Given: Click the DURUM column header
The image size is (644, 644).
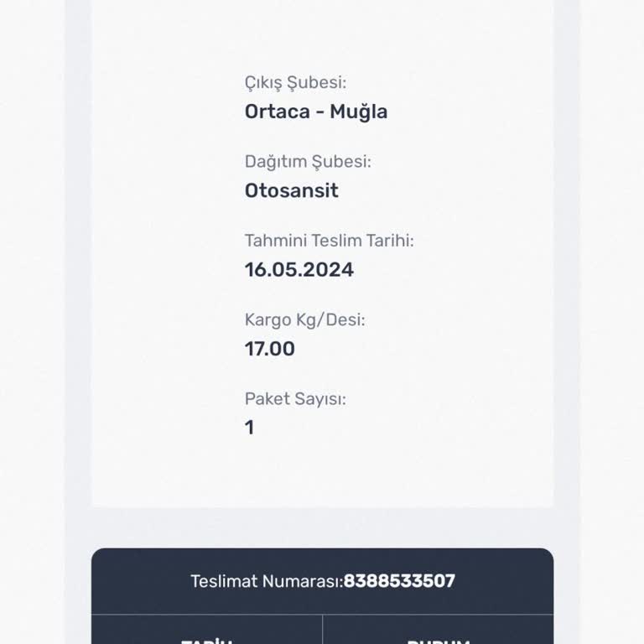Looking at the screenshot, I should click(x=439, y=641).
